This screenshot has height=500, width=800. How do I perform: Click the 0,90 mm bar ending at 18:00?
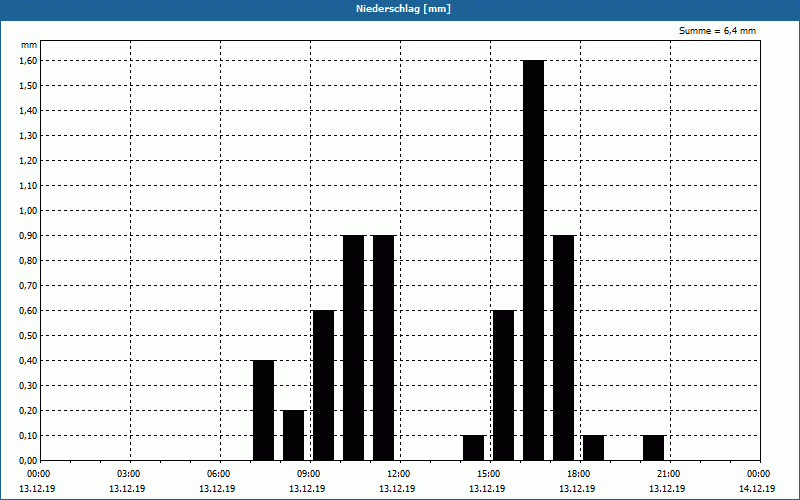564,348
